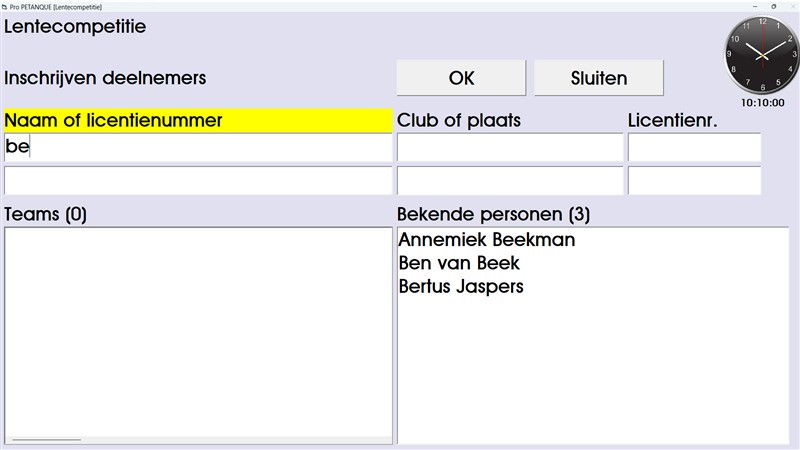
Task: Choose Ben van Beek in list
Action: 459,263
